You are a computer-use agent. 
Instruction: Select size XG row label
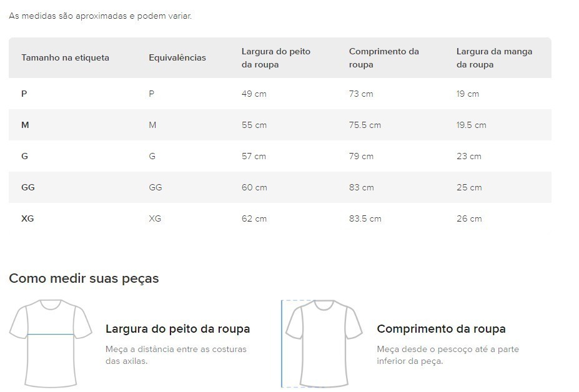(x=27, y=218)
